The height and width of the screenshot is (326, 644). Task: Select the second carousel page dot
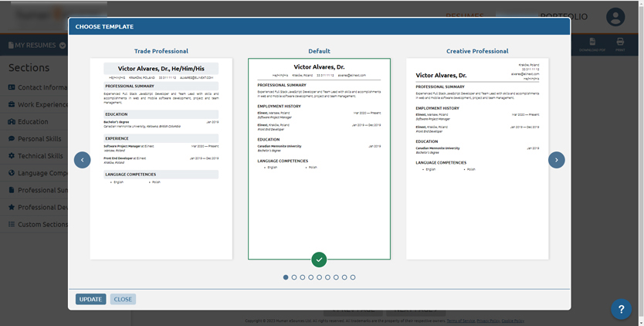pyautogui.click(x=294, y=277)
